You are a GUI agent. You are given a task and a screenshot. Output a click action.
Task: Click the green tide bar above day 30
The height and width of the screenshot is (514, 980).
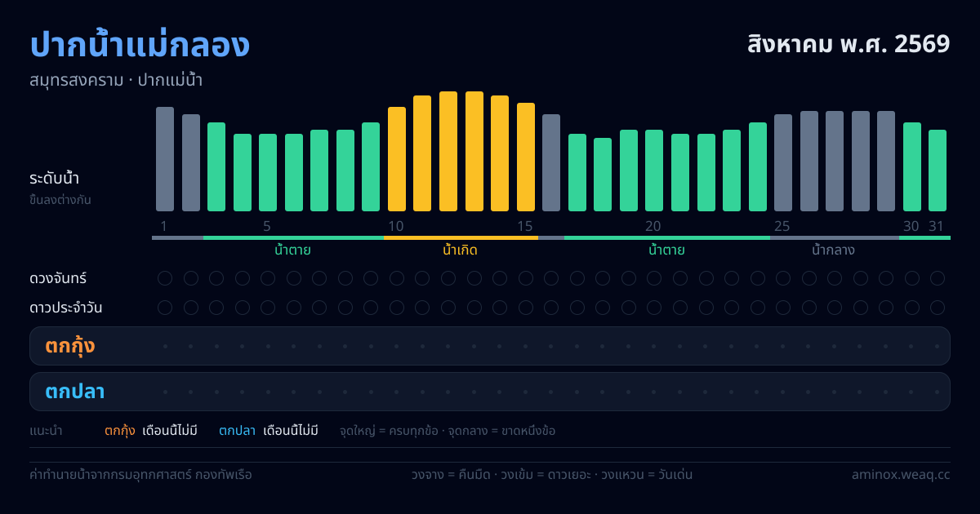tap(912, 166)
